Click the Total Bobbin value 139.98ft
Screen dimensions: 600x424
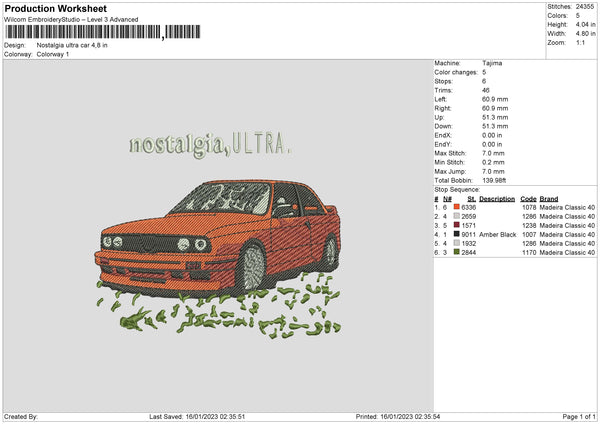point(494,180)
